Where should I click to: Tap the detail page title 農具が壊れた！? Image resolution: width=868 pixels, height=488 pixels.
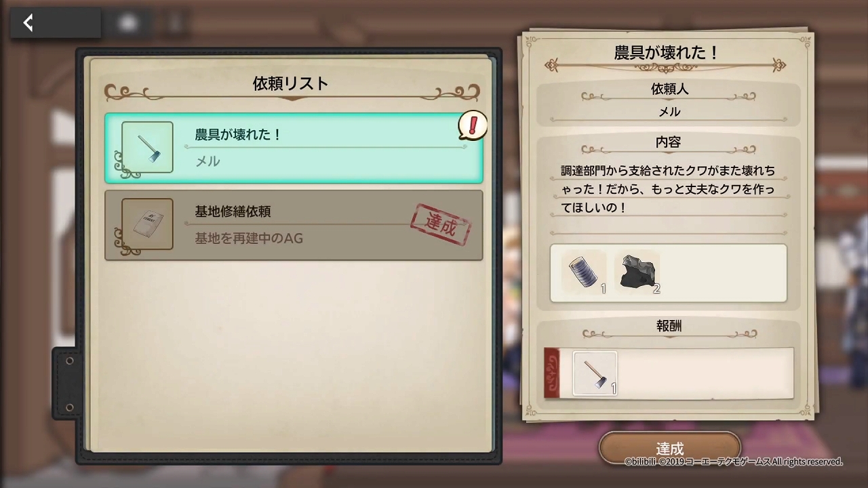(666, 53)
